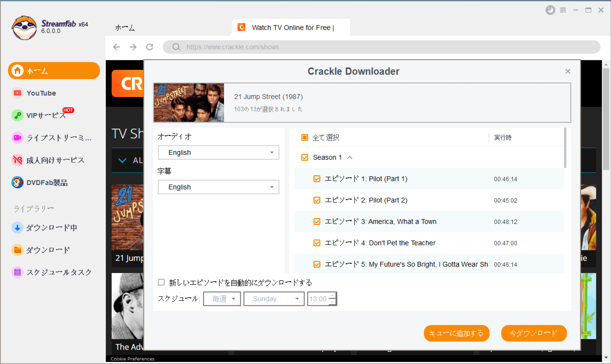Click the 00:45:02 runtime of episode 2
611x364 pixels.
(506, 200)
